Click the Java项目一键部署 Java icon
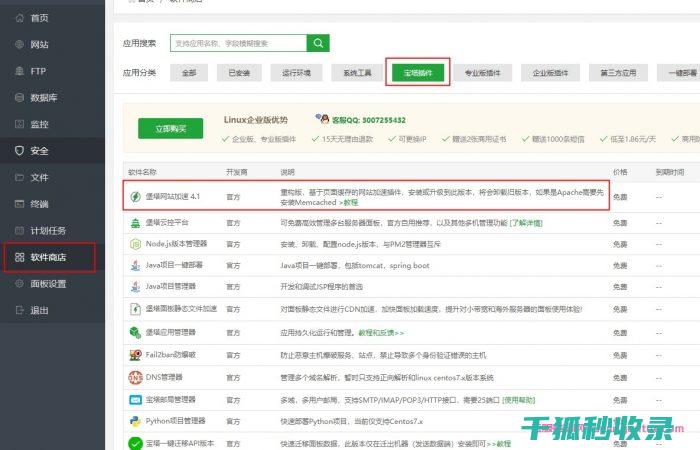The height and width of the screenshot is (450, 700). pos(135,265)
